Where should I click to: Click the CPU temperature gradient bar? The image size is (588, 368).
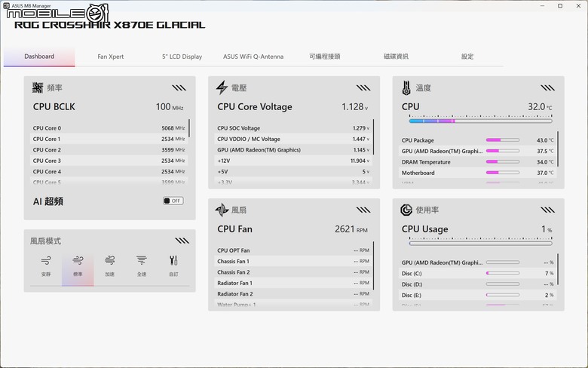point(480,121)
